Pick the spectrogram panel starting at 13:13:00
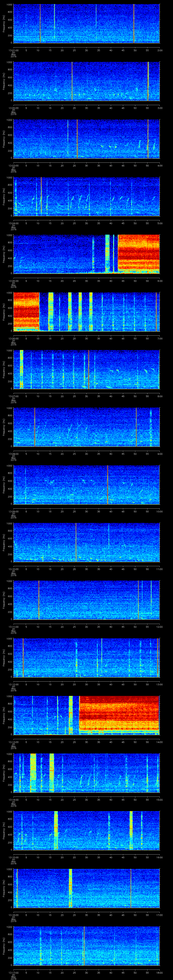The height and width of the screenshot is (980, 173). 87,715
